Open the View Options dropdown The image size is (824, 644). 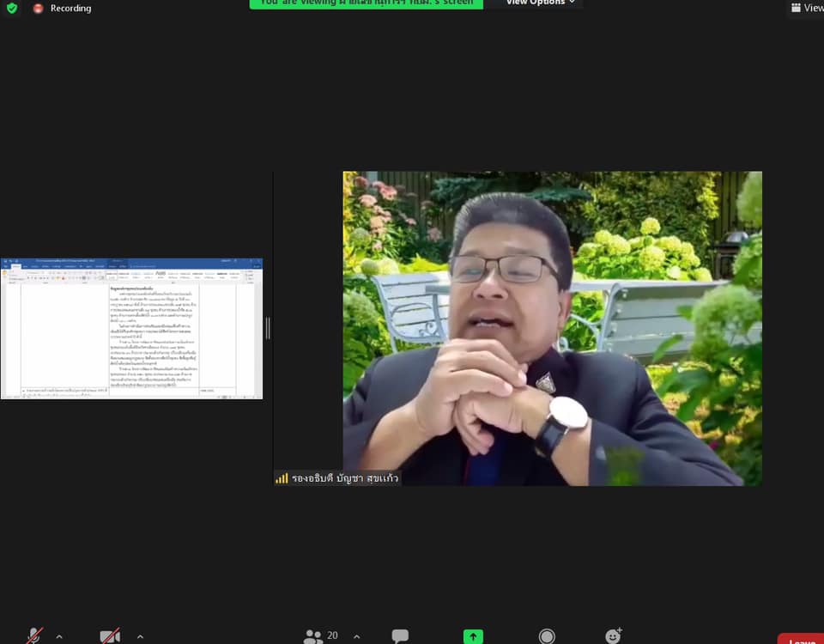[x=540, y=3]
